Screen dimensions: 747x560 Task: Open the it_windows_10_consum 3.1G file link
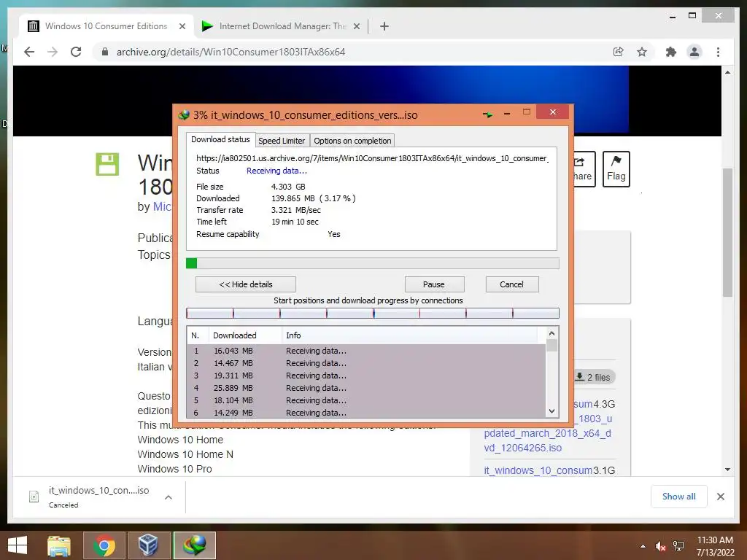point(538,470)
